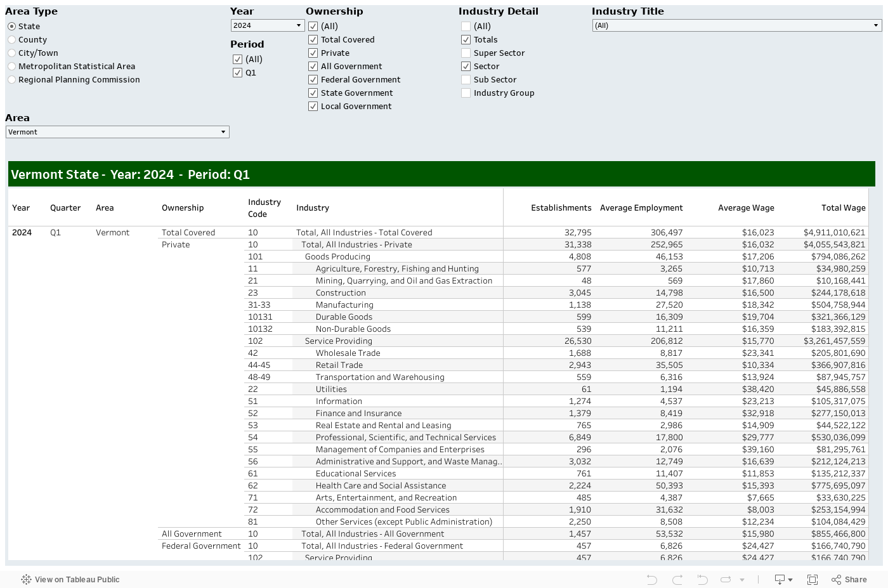Viewport: 888px width, 588px height.
Task: Toggle the Q1 period checkbox
Action: 238,72
